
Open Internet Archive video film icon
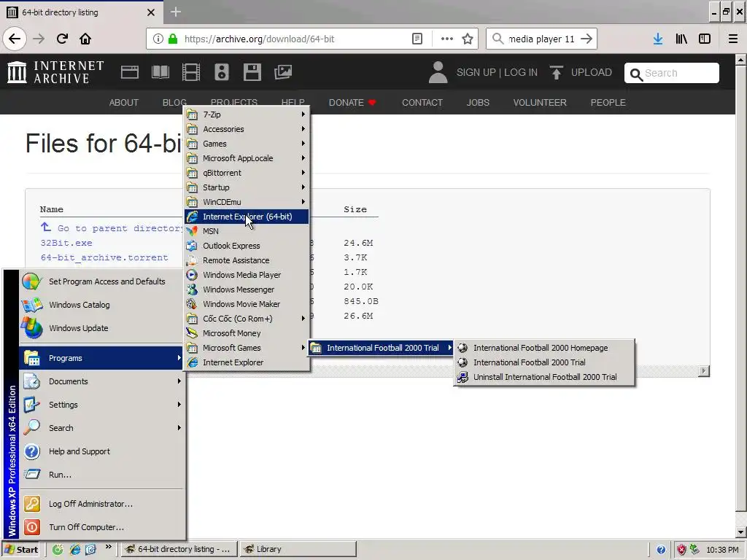click(191, 72)
